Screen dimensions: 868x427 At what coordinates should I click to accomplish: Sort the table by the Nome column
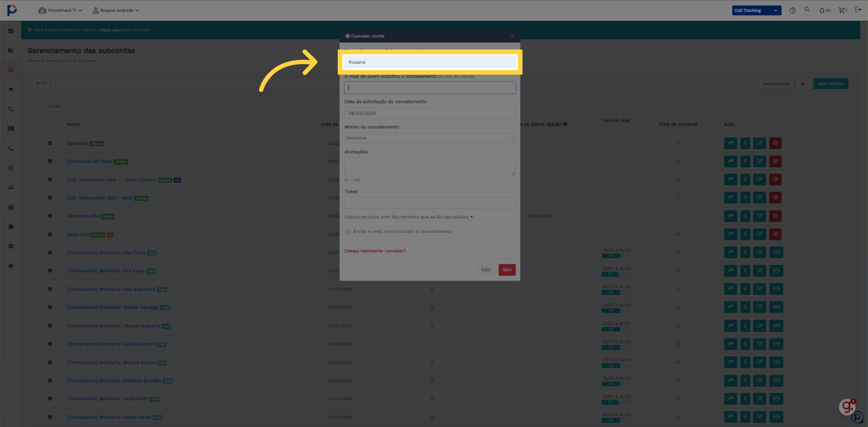click(75, 124)
